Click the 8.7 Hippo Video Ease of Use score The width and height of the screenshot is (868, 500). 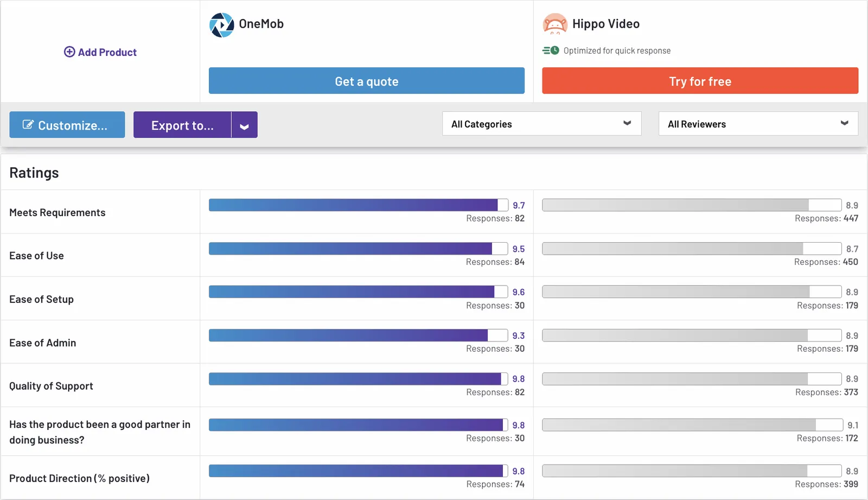(x=852, y=249)
